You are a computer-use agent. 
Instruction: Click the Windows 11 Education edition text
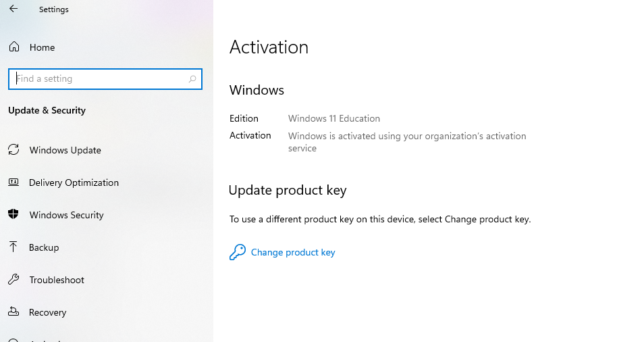click(334, 118)
